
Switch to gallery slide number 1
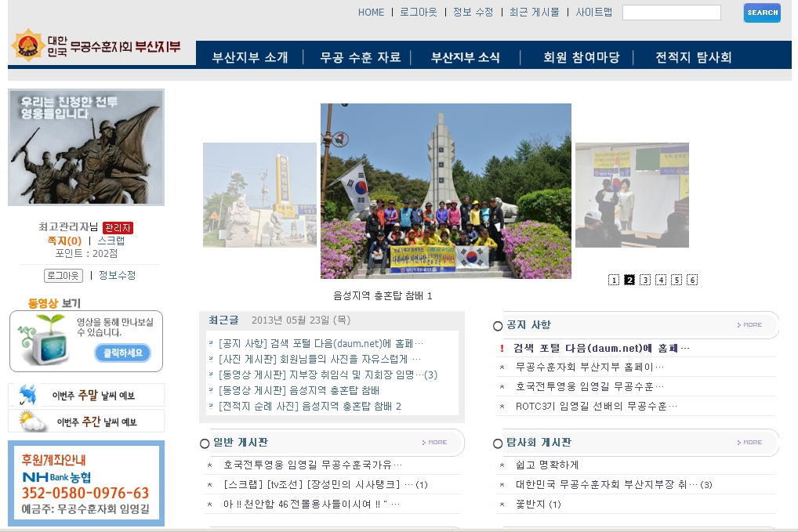click(613, 280)
